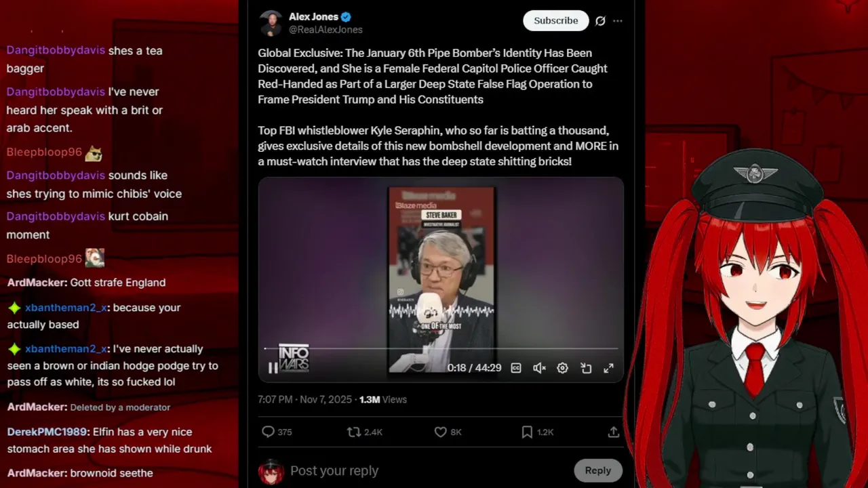Click the reply avatar beside Post your reply
The width and height of the screenshot is (868, 488).
point(271,472)
